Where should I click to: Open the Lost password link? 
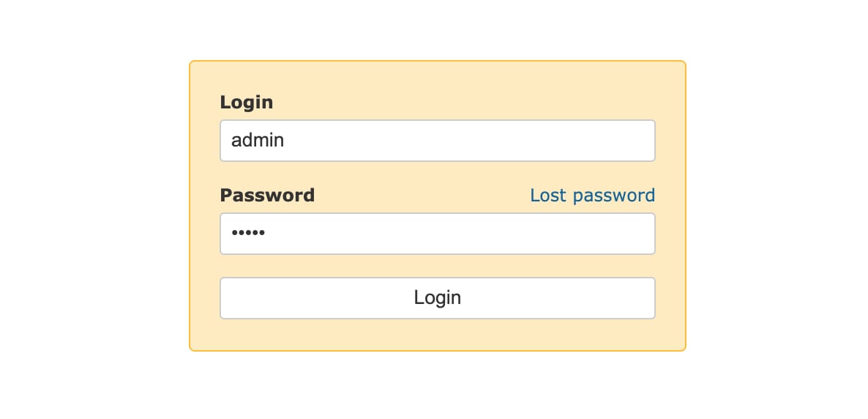pos(592,196)
